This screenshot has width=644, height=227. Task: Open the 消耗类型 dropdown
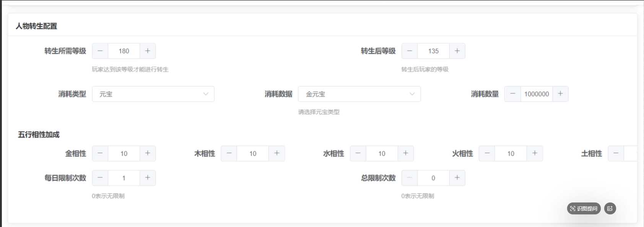click(x=153, y=94)
